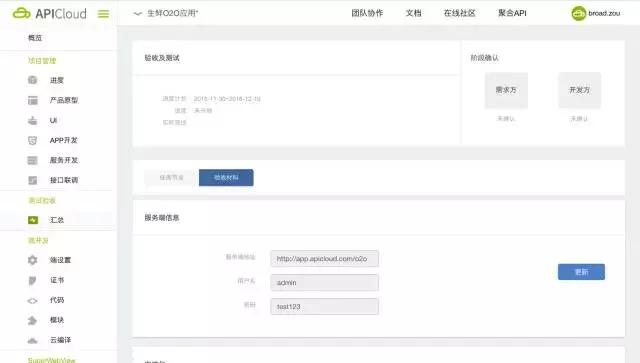The width and height of the screenshot is (640, 363).
Task: Open 团队协作 in top navigation
Action: 367,13
